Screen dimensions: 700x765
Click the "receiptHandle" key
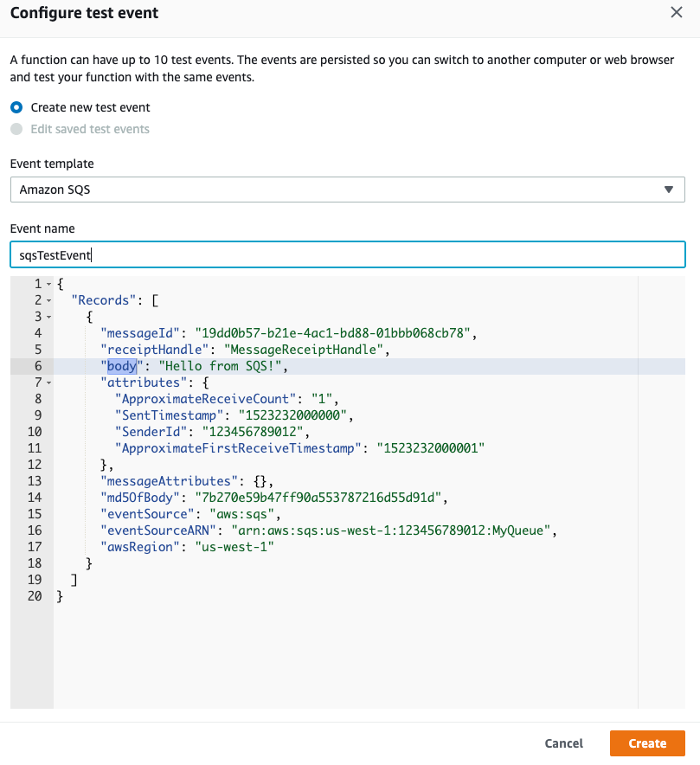coord(155,350)
